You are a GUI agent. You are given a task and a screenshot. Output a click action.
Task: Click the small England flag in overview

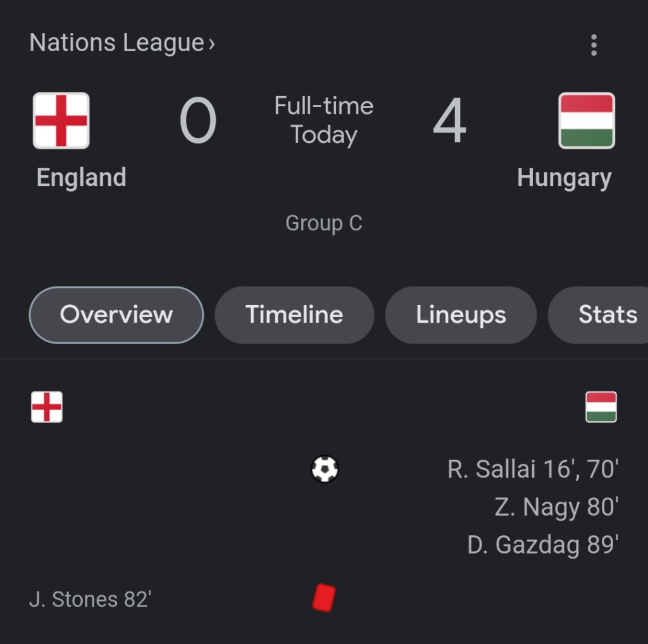tap(47, 407)
